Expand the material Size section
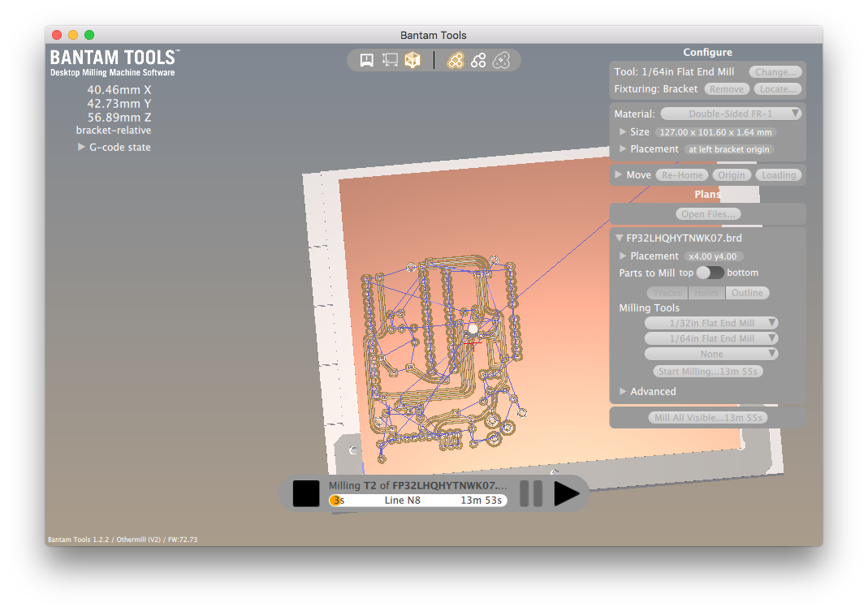 coord(623,131)
